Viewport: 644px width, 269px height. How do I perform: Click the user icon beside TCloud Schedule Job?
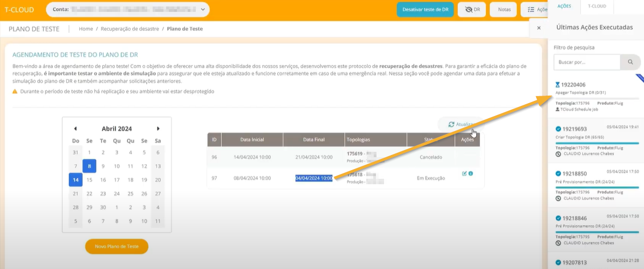click(557, 110)
